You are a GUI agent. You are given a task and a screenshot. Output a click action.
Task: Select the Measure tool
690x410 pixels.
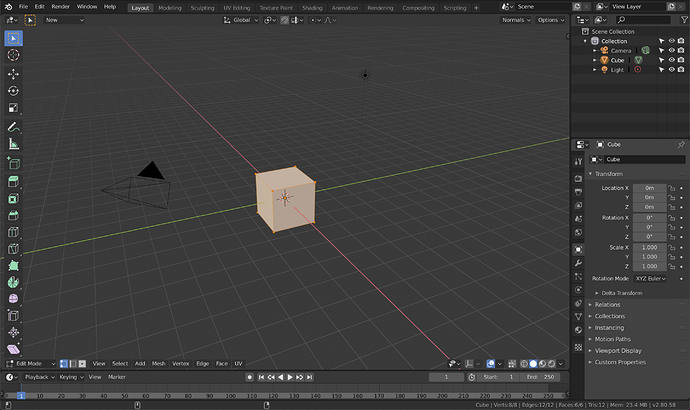(x=14, y=144)
